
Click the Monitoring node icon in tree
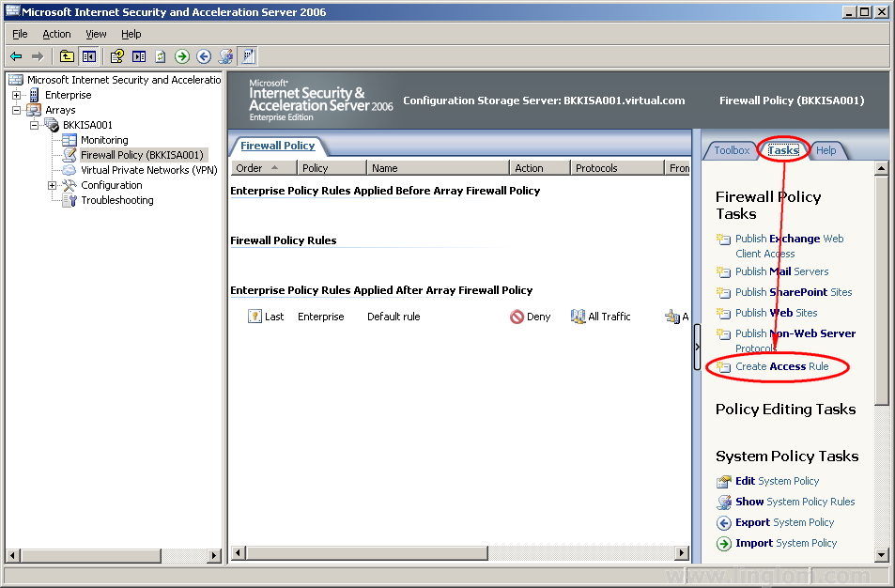point(69,140)
